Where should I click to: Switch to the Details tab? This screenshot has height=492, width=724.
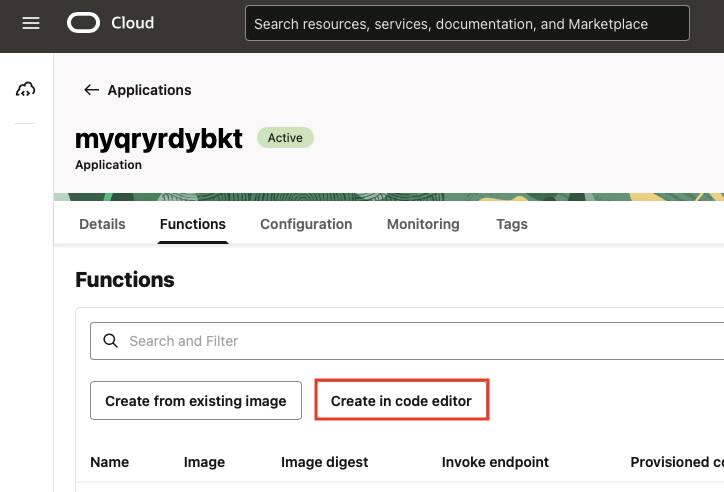tap(102, 224)
